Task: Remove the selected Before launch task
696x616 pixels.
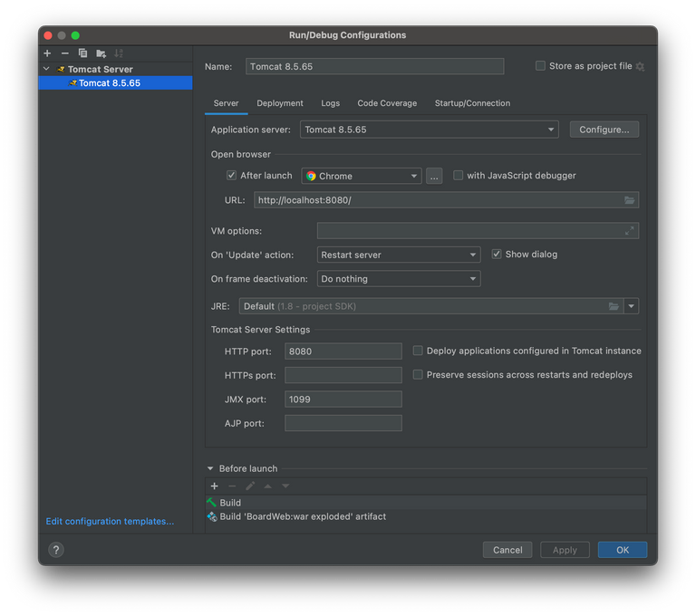Action: (232, 486)
